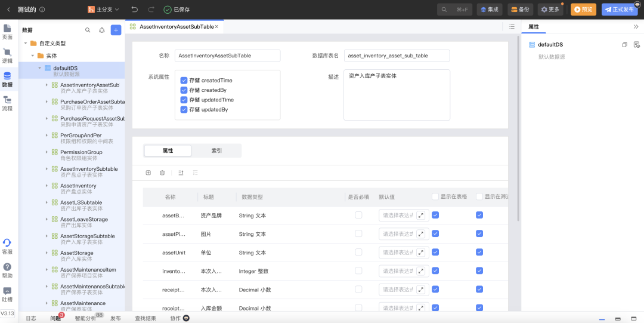
Task: Click the 正式发布 publish button
Action: (620, 10)
